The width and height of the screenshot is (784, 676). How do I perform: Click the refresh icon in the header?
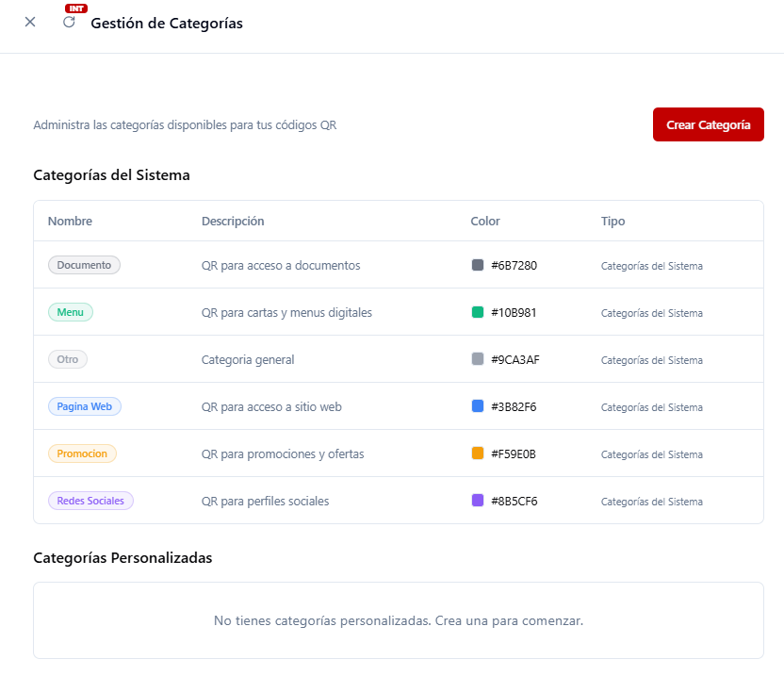[x=69, y=23]
